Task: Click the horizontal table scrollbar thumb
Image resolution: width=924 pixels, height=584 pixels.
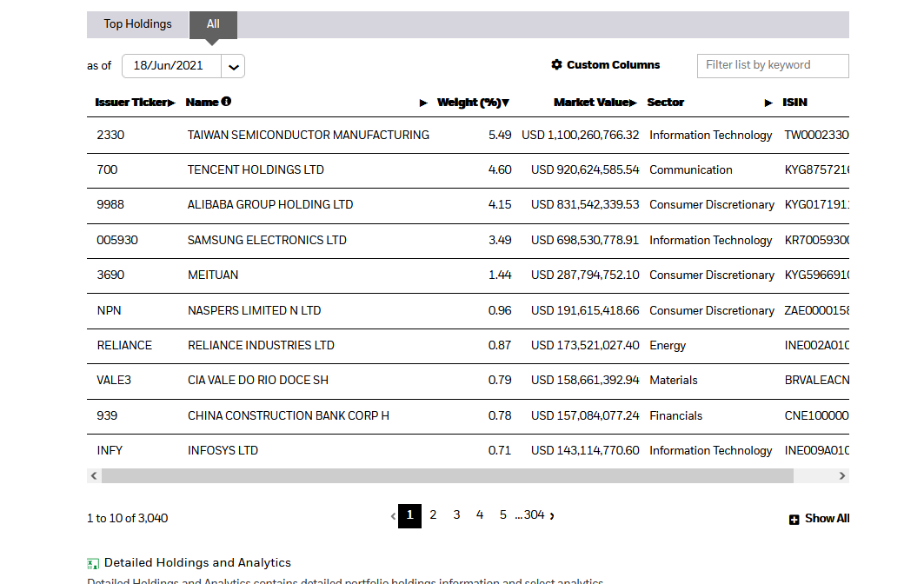Action: [x=448, y=475]
